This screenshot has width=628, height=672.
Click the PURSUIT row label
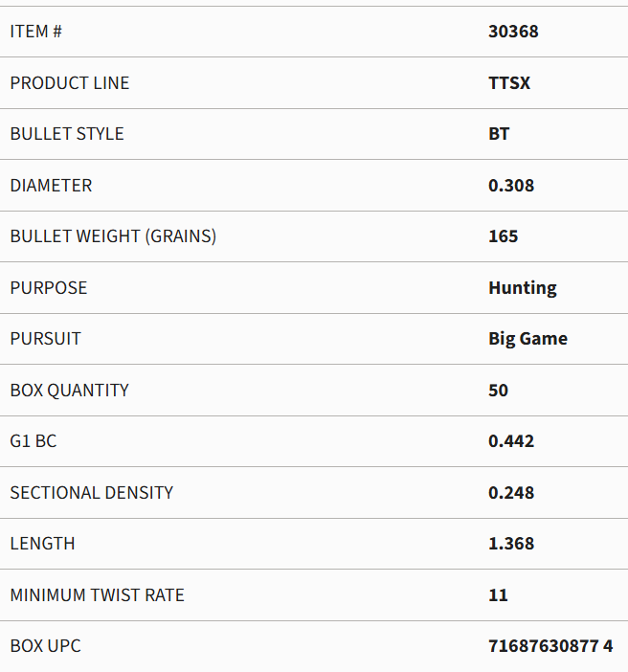pos(45,339)
